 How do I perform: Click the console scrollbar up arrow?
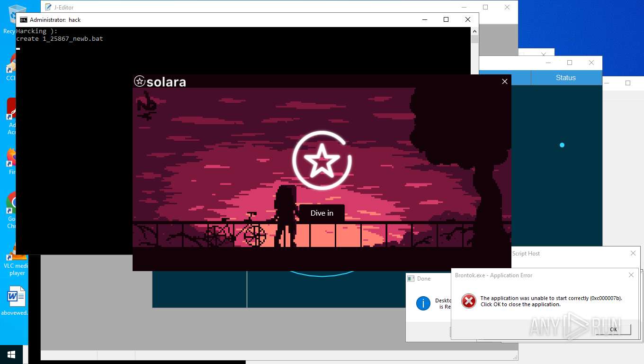click(x=474, y=31)
